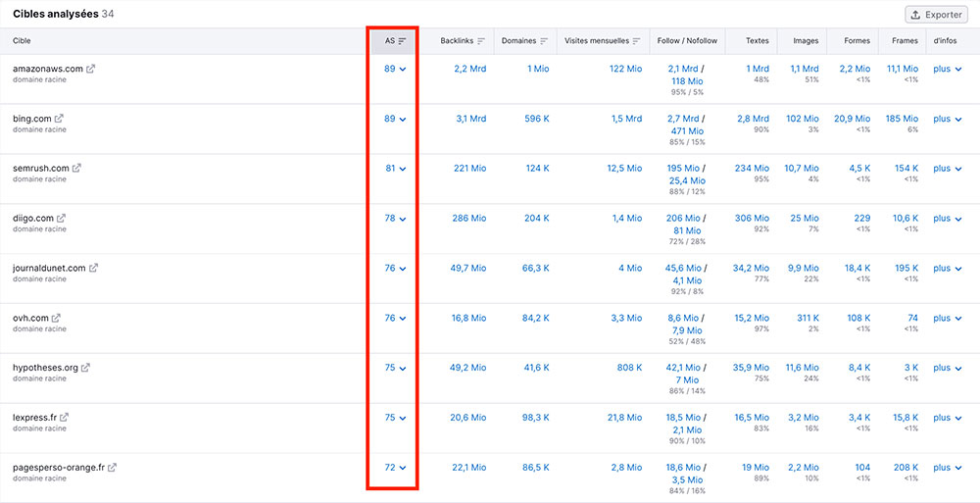The height and width of the screenshot is (503, 980).
Task: Open lexpress.fr external link icon
Action: pos(65,418)
